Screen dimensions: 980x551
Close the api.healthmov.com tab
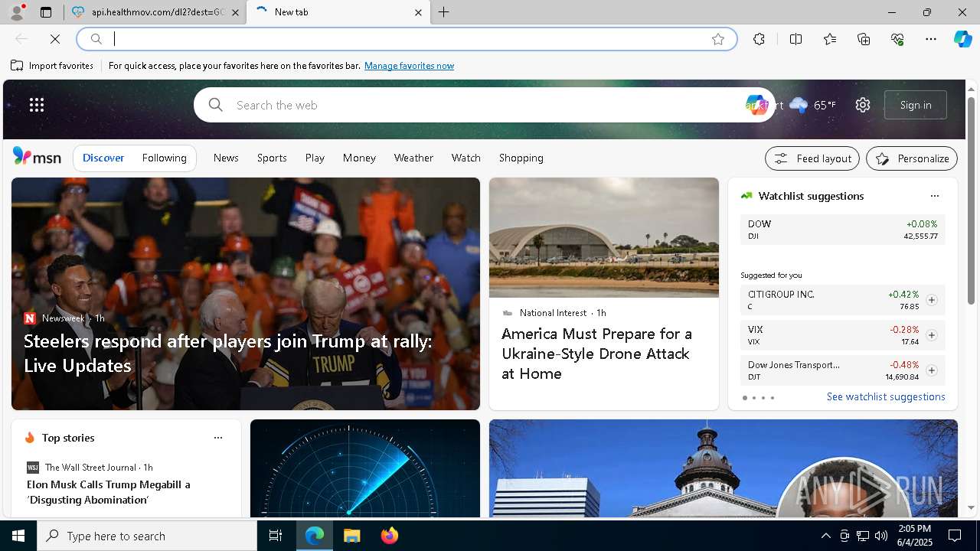(235, 12)
